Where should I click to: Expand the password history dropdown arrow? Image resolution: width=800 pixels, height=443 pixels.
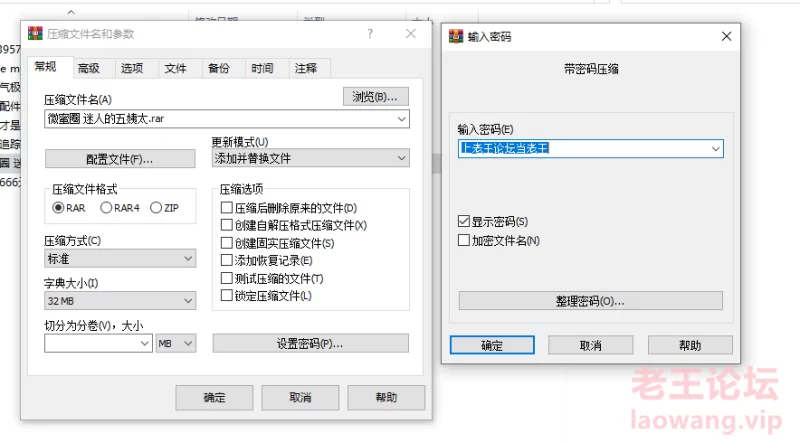point(715,148)
